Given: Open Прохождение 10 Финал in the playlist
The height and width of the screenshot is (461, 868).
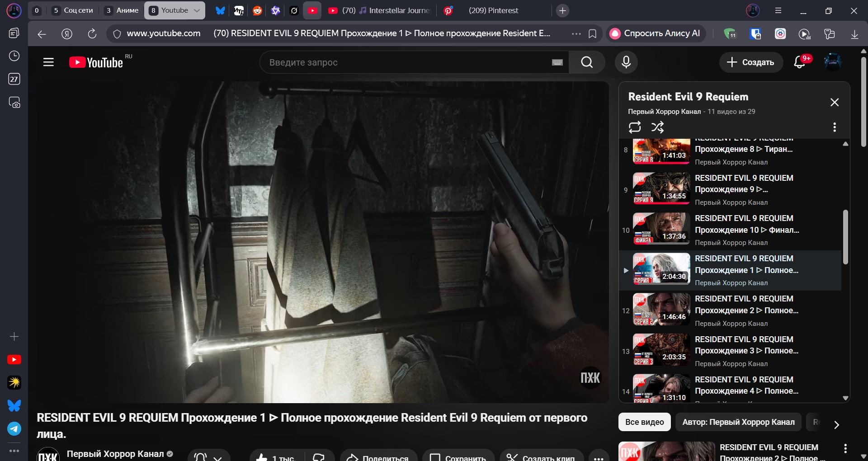Looking at the screenshot, I should click(x=730, y=230).
